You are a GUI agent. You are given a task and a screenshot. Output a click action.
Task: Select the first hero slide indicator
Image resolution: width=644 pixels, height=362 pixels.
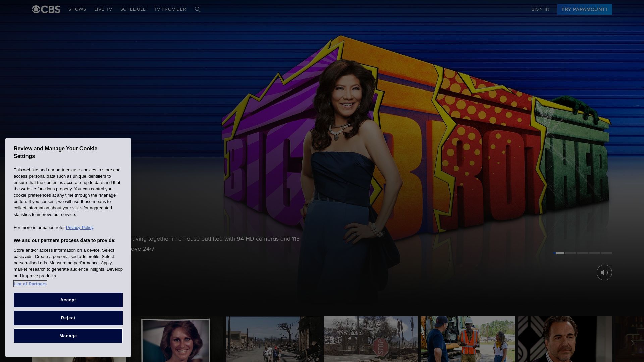coord(558,253)
